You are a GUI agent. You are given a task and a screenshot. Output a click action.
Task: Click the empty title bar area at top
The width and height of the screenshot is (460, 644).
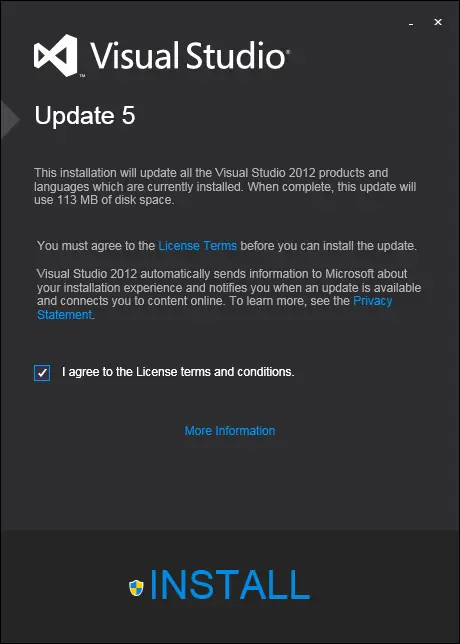click(205, 16)
